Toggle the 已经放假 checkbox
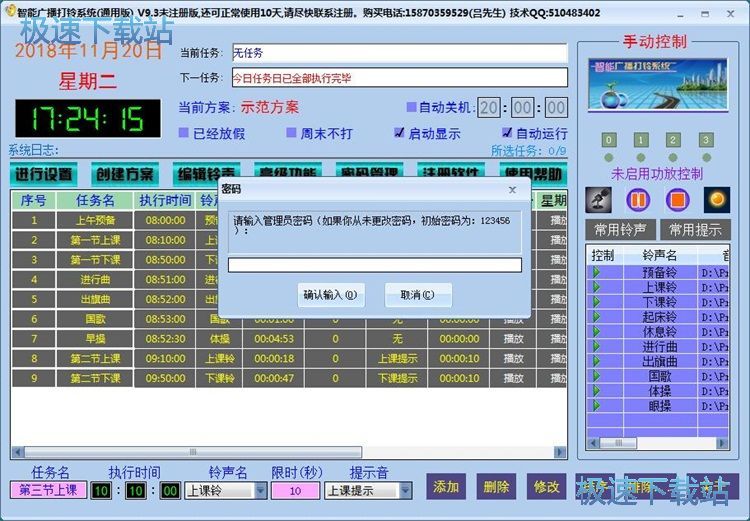The height and width of the screenshot is (521, 750). tap(183, 133)
